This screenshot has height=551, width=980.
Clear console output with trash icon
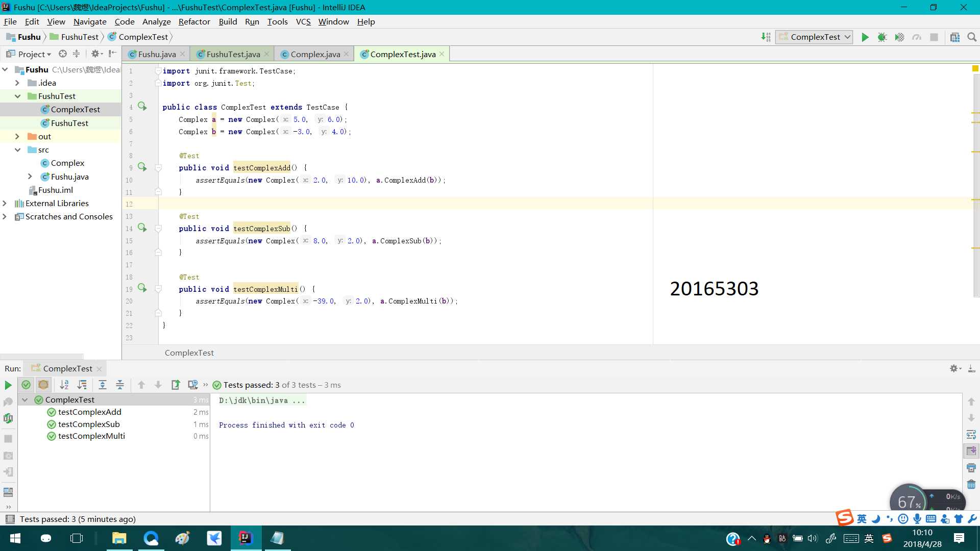click(x=971, y=484)
